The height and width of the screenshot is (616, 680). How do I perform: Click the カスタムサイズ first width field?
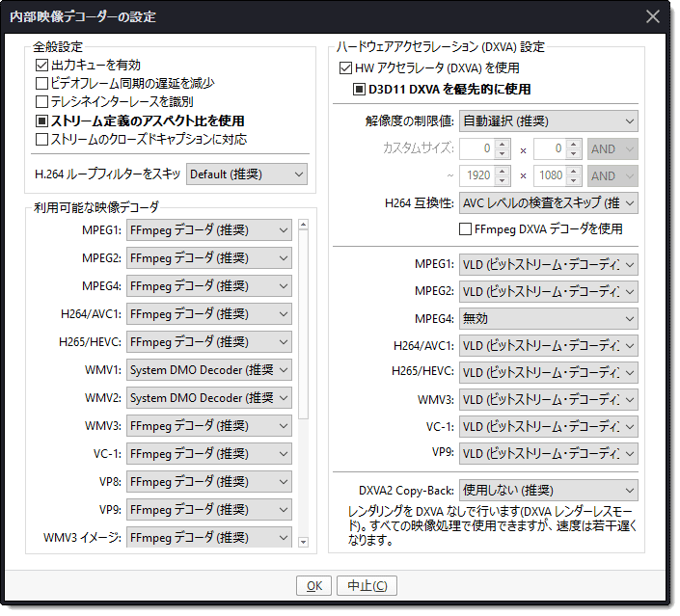coord(477,149)
